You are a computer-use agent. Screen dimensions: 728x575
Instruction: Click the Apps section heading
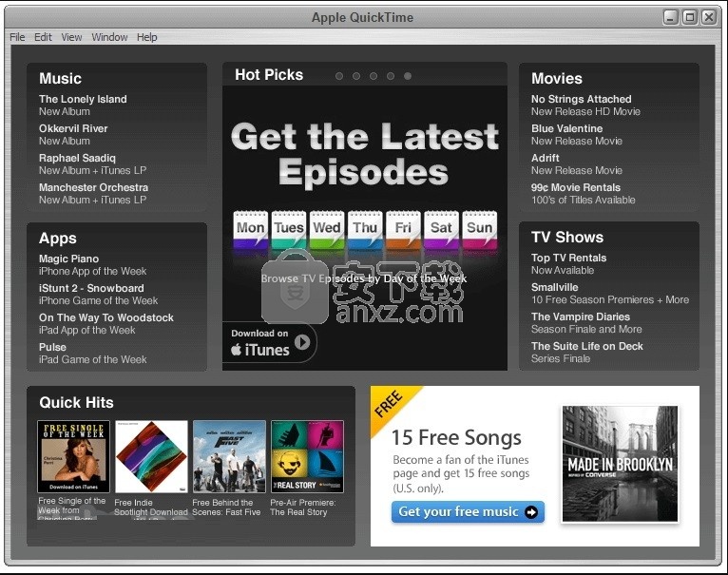click(58, 239)
